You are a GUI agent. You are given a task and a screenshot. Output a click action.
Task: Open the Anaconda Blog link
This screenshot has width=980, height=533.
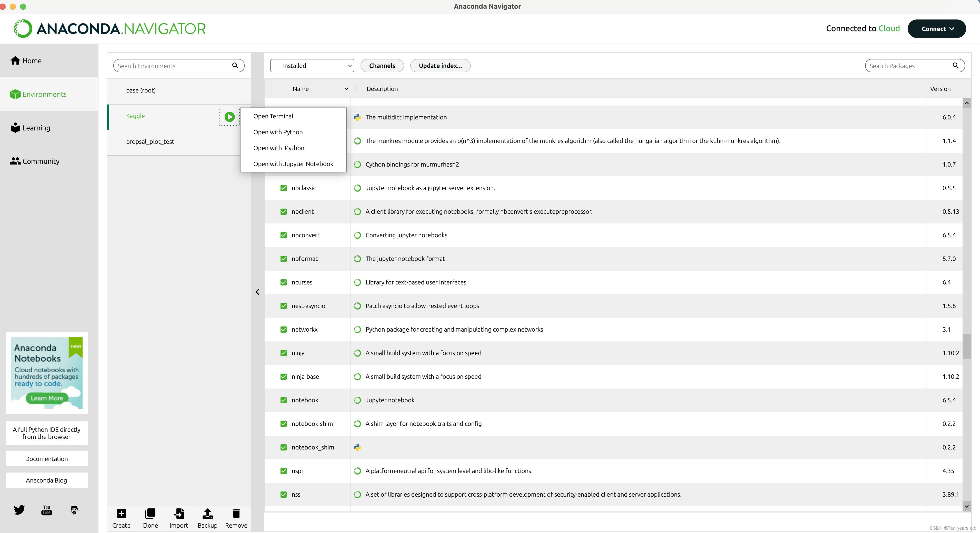tap(46, 480)
